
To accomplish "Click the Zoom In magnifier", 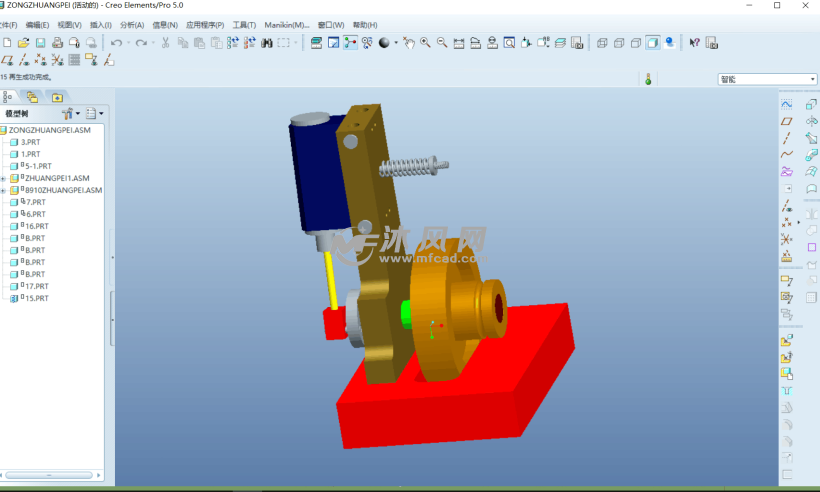I will 425,43.
